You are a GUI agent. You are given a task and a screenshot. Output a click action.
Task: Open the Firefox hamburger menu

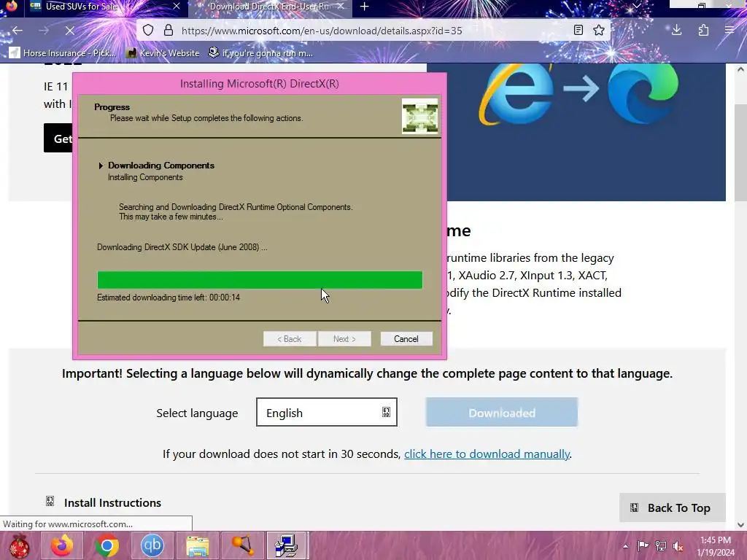pyautogui.click(x=729, y=31)
